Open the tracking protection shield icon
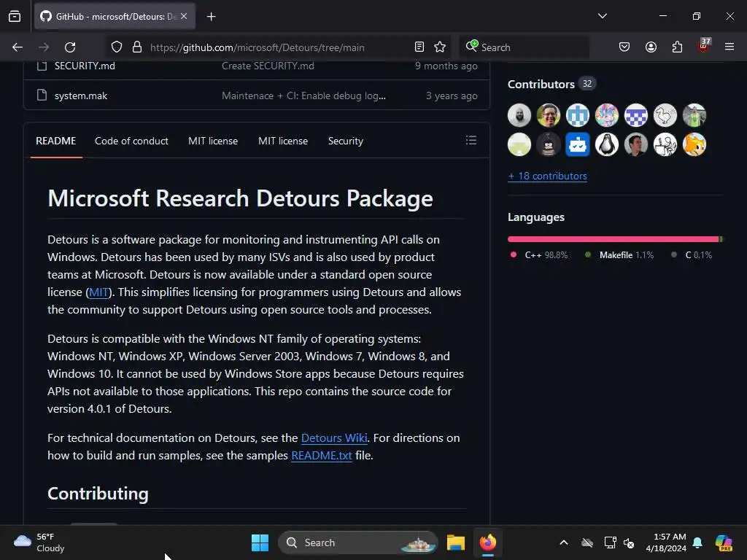 point(117,47)
